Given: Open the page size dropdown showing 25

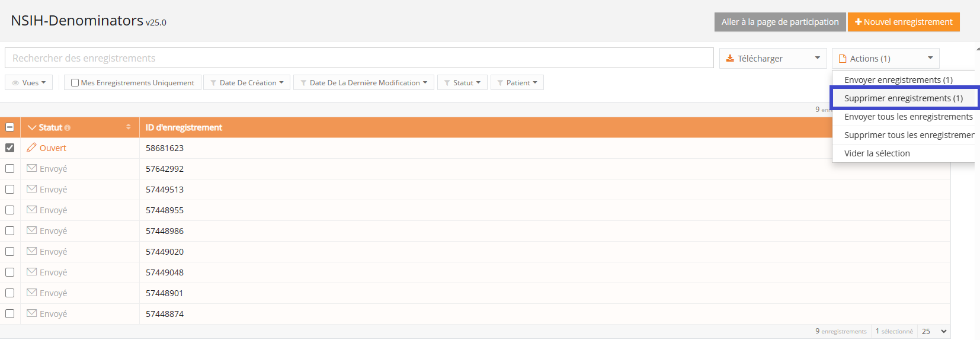Looking at the screenshot, I should tap(934, 332).
